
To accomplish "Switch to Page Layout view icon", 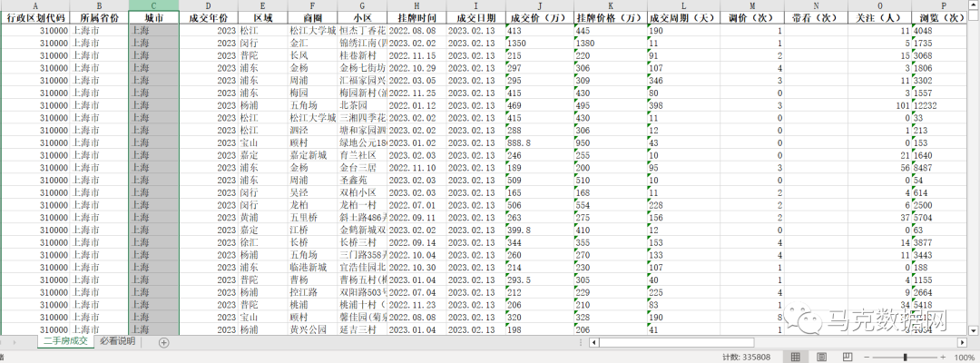I will [x=822, y=357].
